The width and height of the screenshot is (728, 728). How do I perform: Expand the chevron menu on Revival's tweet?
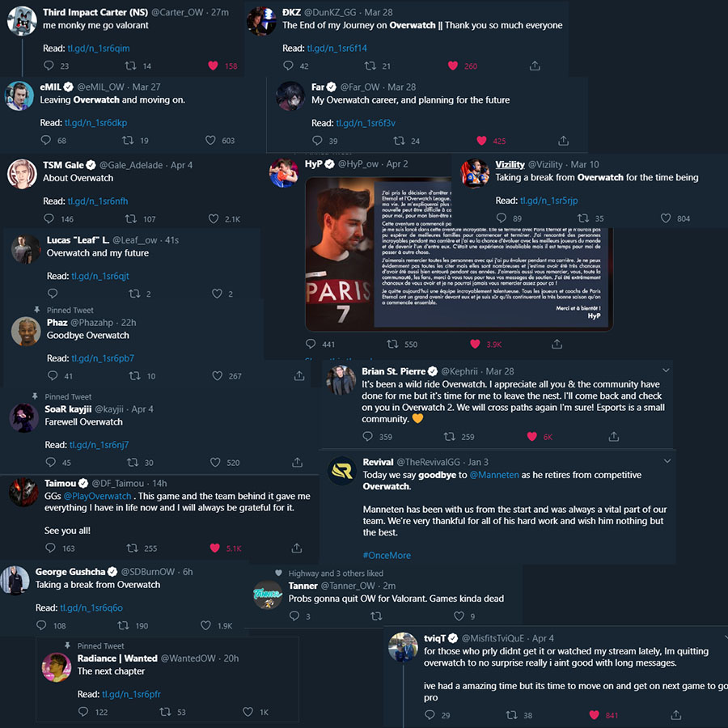[667, 461]
